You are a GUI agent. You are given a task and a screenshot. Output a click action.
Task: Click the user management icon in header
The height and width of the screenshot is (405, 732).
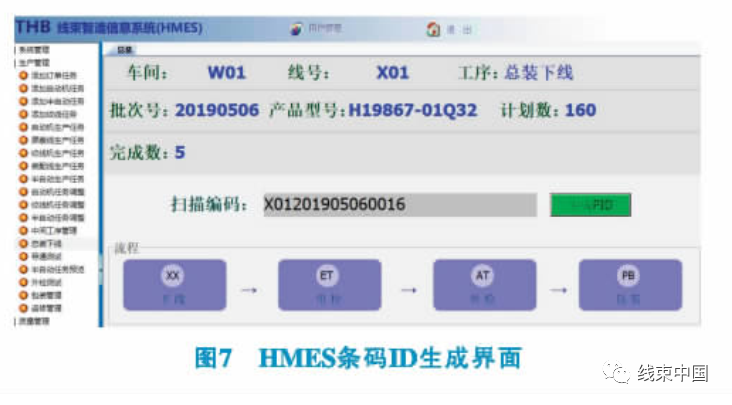[296, 29]
